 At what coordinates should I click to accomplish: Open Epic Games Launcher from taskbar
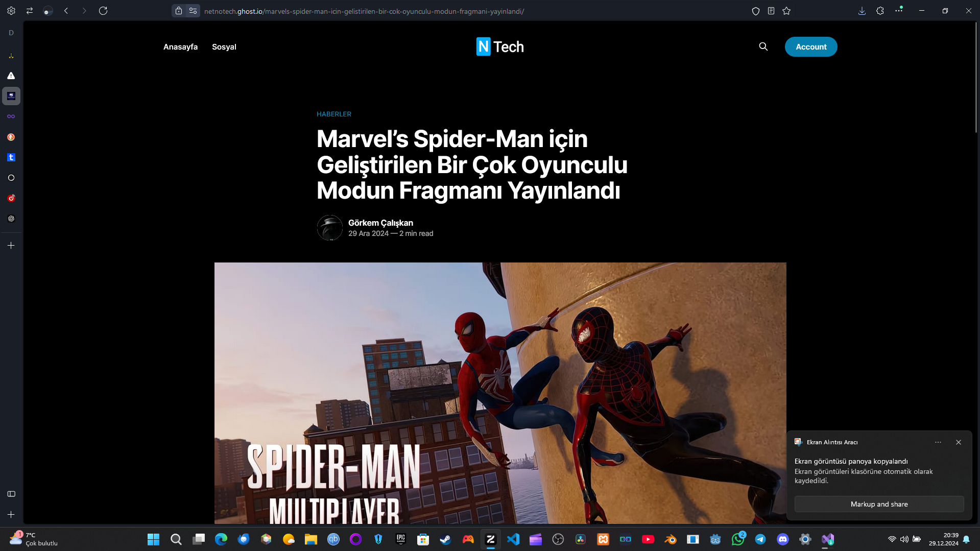tap(401, 539)
